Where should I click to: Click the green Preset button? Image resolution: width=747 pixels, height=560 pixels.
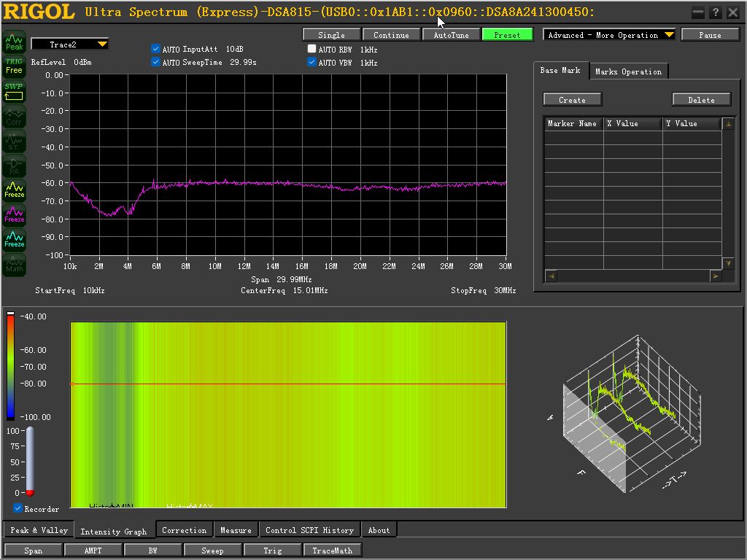(508, 35)
